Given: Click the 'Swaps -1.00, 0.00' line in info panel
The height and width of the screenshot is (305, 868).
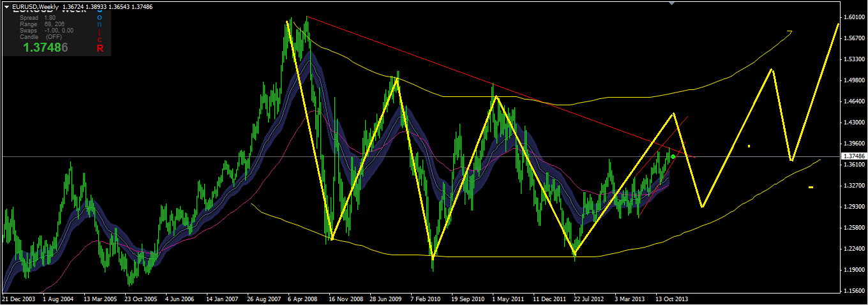Looking at the screenshot, I should pos(46,31).
